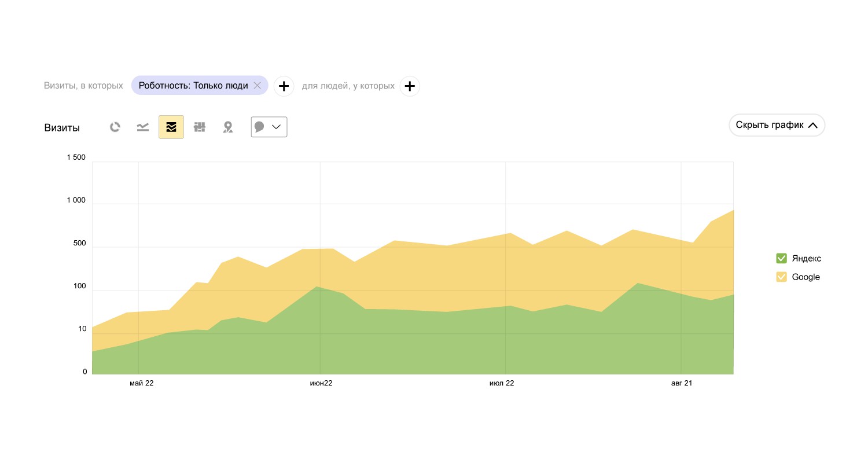Switch to the treemap chart view

tap(200, 127)
